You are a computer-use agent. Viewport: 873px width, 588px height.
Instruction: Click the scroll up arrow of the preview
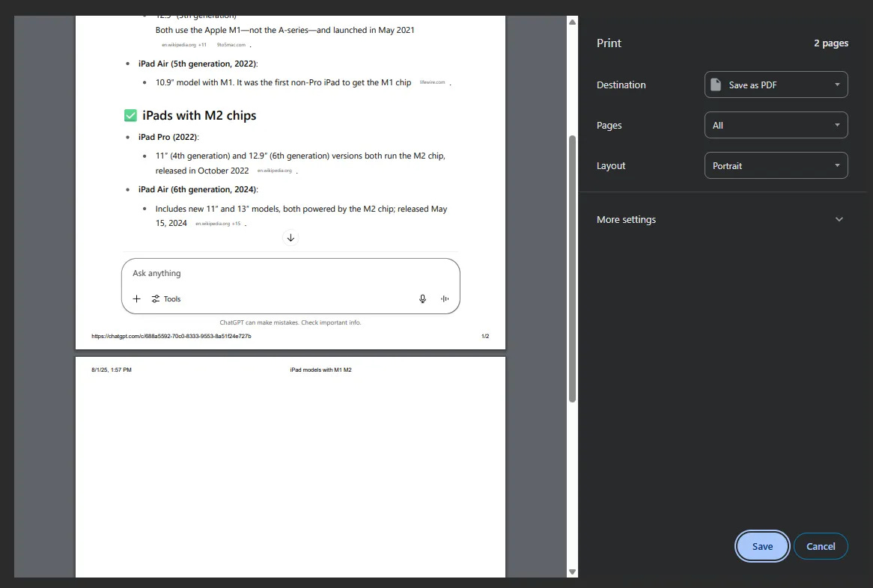click(x=572, y=22)
